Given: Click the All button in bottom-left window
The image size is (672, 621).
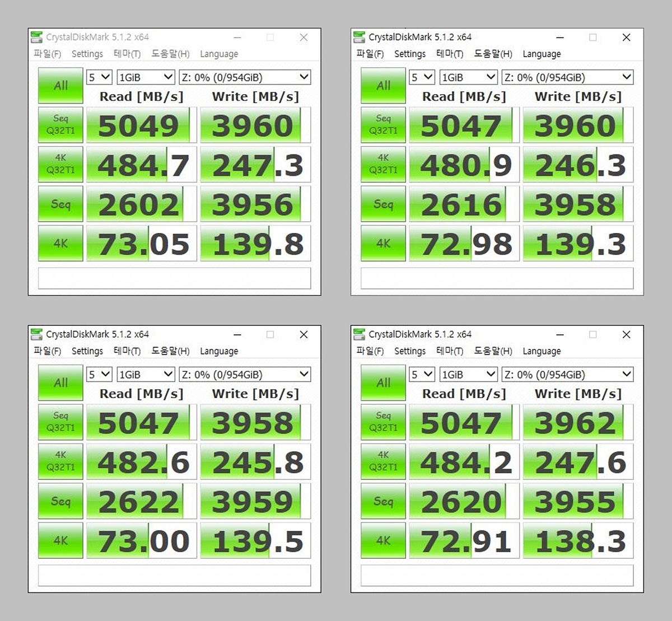Looking at the screenshot, I should [60, 382].
